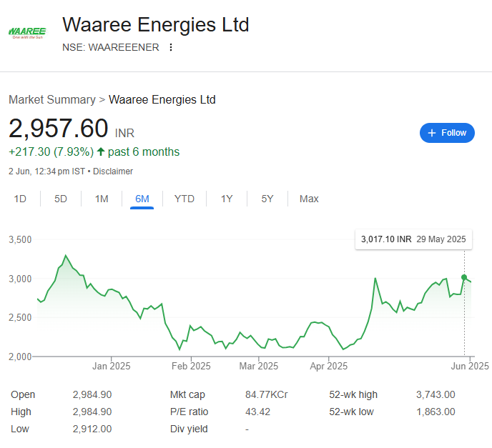Click the Waaree company logo

coord(27,33)
